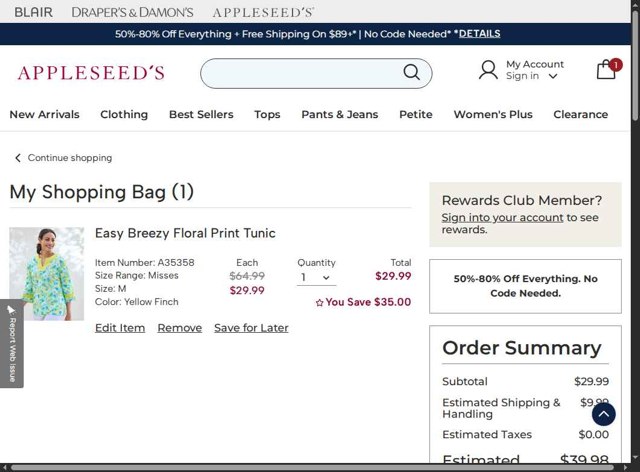This screenshot has width=640, height=472.
Task: Click the horizontal scrollbar at bottom
Action: tap(312, 468)
